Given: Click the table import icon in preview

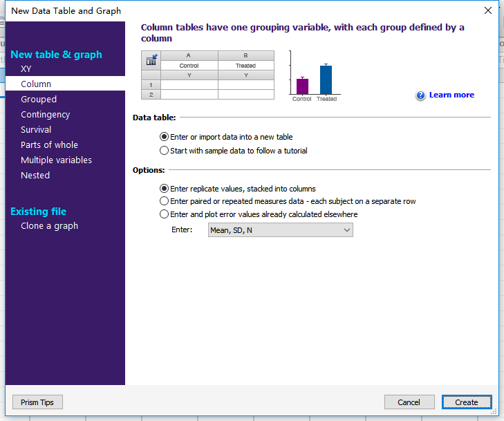Looking at the screenshot, I should [151, 60].
